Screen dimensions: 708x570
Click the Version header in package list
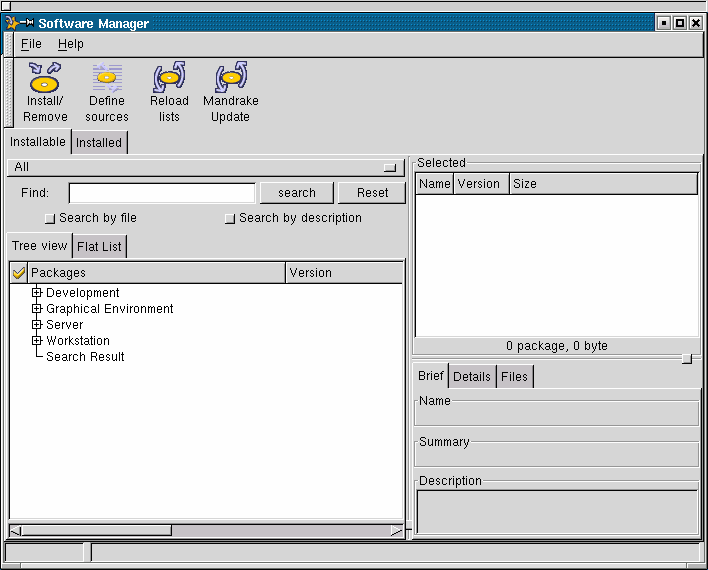pyautogui.click(x=345, y=273)
